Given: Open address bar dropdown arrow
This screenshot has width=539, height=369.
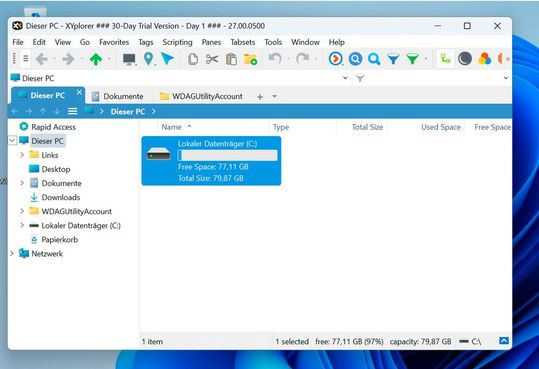Looking at the screenshot, I should point(345,78).
